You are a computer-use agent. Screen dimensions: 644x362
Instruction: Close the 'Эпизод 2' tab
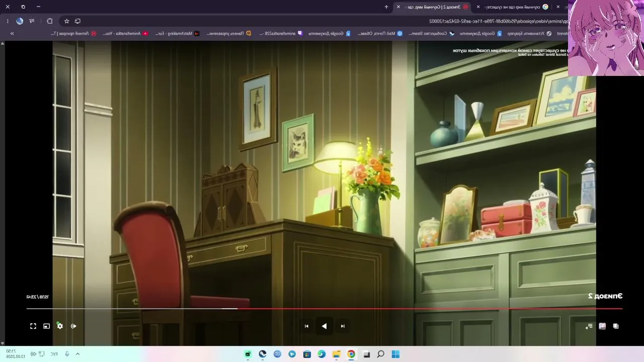398,7
